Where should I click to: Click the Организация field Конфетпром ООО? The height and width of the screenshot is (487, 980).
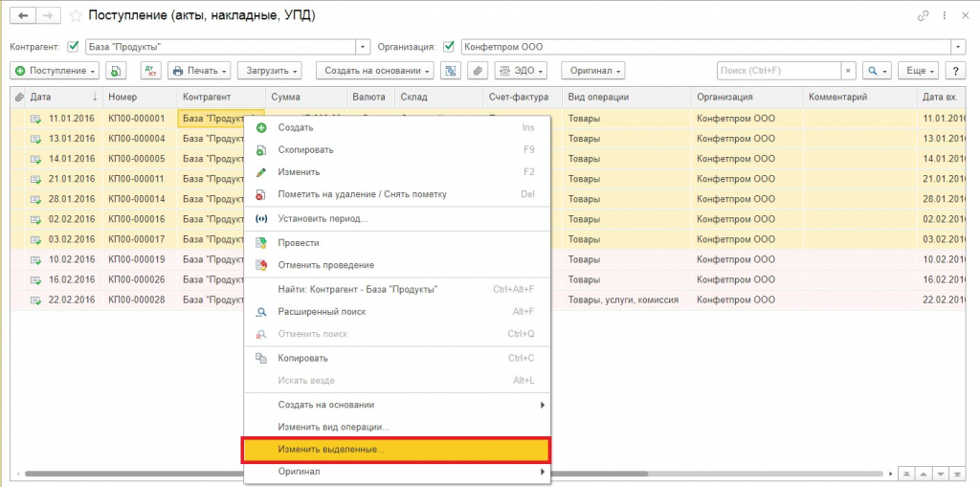coord(705,47)
